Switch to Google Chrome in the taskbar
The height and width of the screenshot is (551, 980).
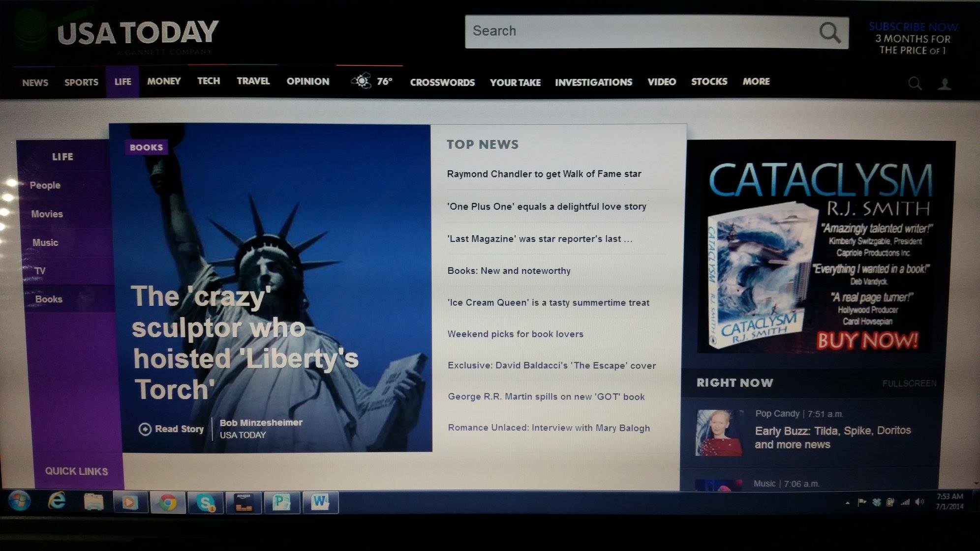[168, 503]
